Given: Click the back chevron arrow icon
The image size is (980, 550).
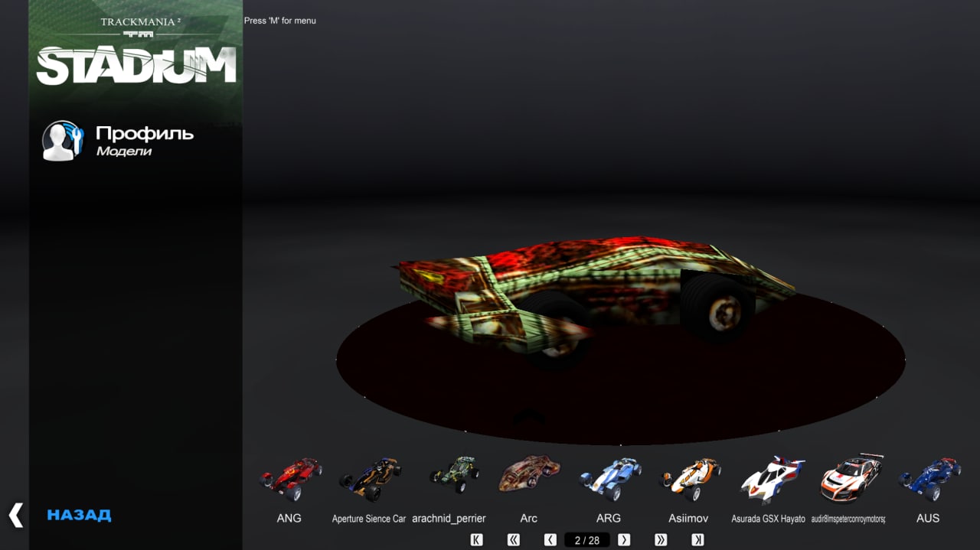Looking at the screenshot, I should coord(16,515).
